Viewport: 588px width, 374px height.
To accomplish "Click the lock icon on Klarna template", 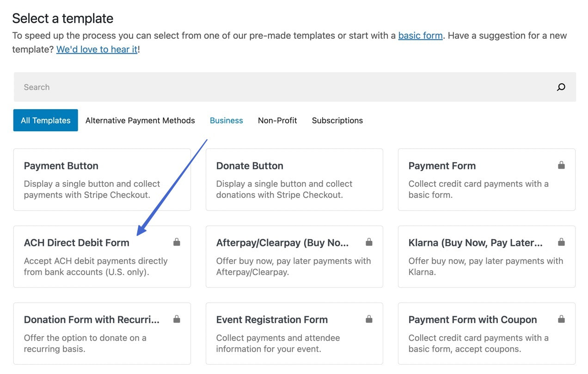I will [561, 242].
